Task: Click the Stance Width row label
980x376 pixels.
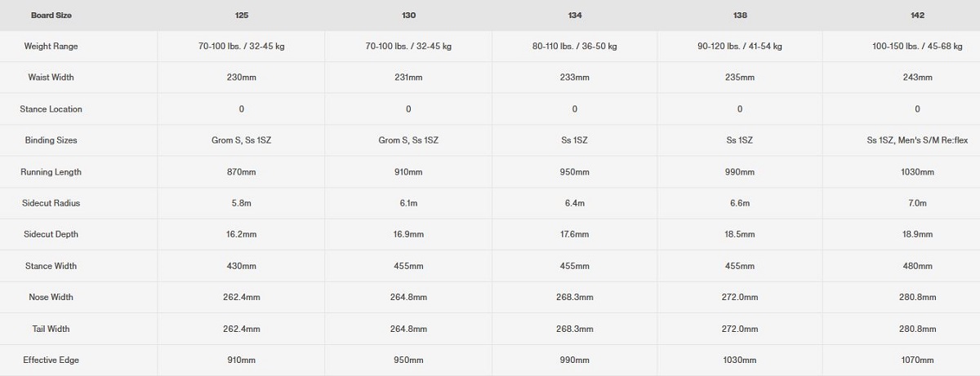Action: click(x=51, y=266)
